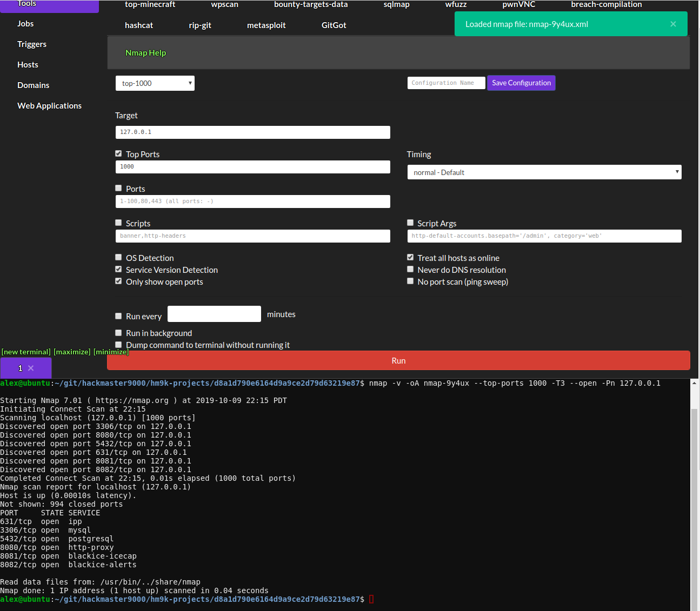Enable the Scripts checkbox
700x611 pixels.
tap(118, 223)
